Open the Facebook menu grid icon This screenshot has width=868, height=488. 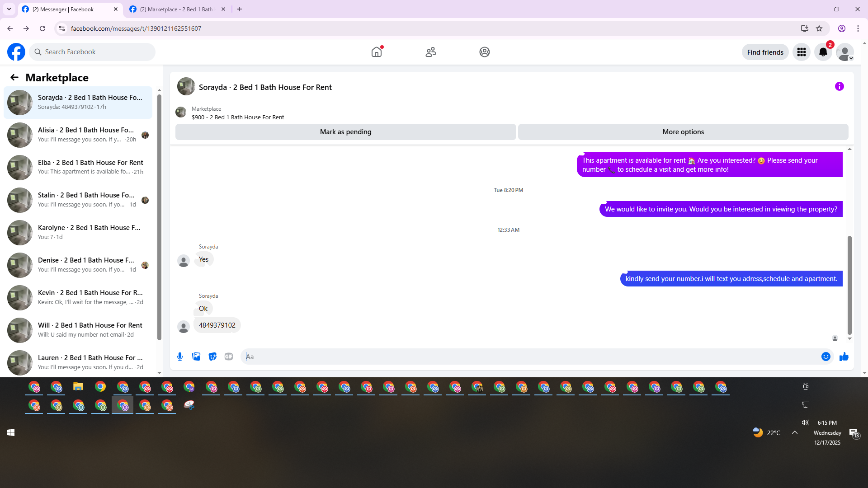(801, 52)
